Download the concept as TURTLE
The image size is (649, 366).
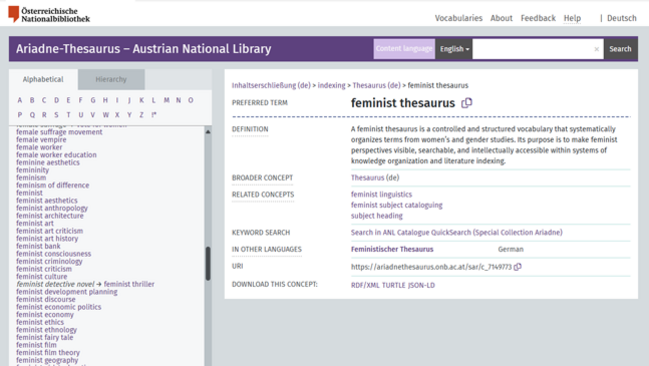click(x=394, y=285)
